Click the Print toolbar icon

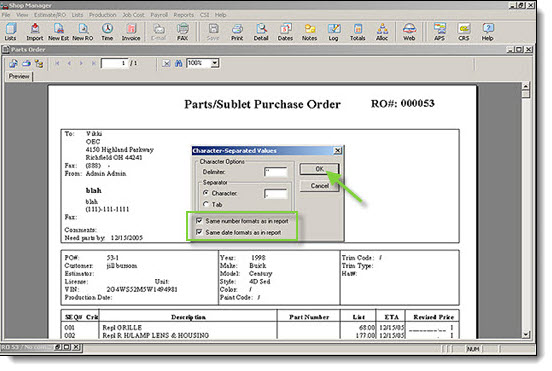click(237, 32)
